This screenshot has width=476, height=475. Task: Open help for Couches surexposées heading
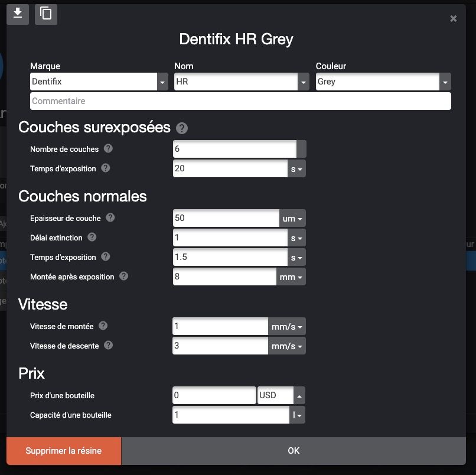[182, 128]
